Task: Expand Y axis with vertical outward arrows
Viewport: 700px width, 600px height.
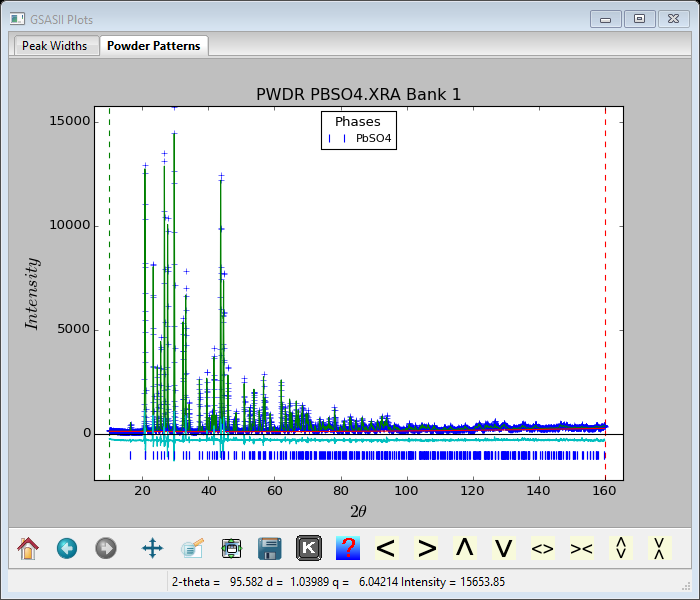Action: 621,548
